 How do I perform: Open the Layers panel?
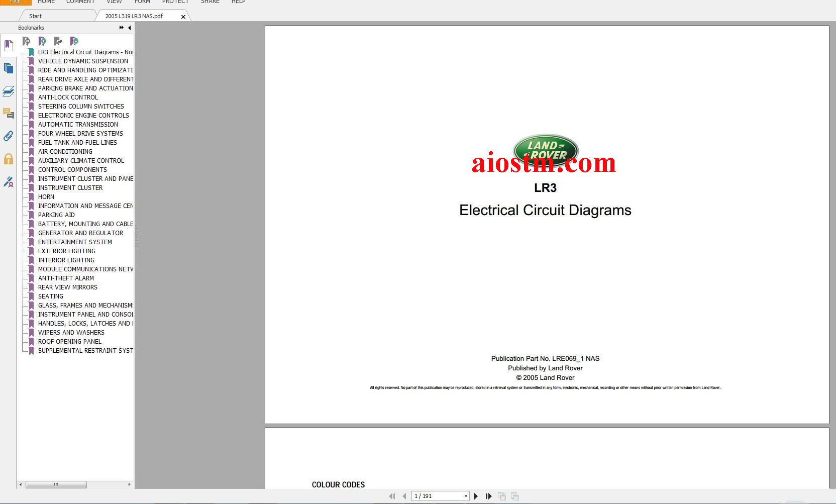point(8,91)
